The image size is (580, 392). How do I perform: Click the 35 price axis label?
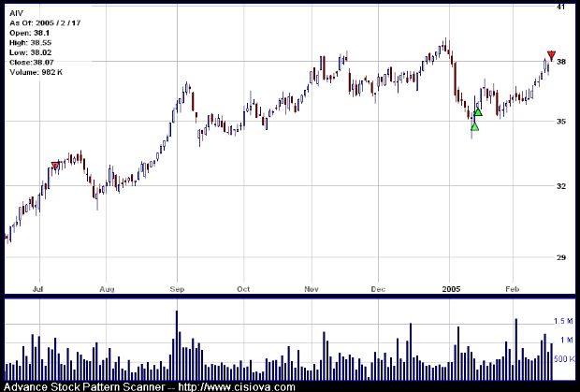point(561,122)
